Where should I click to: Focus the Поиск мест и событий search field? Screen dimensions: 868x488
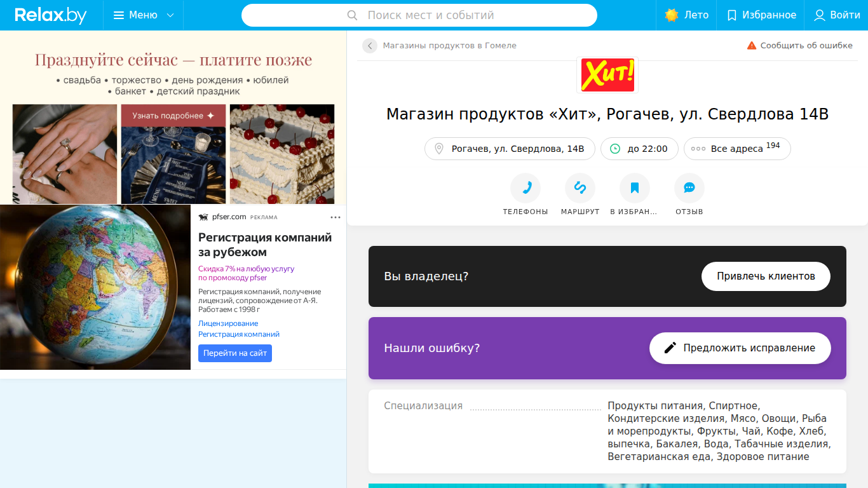(x=419, y=15)
